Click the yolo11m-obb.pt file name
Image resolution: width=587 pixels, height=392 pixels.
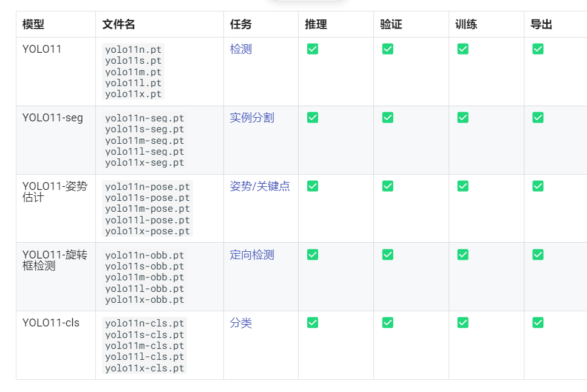(x=144, y=277)
